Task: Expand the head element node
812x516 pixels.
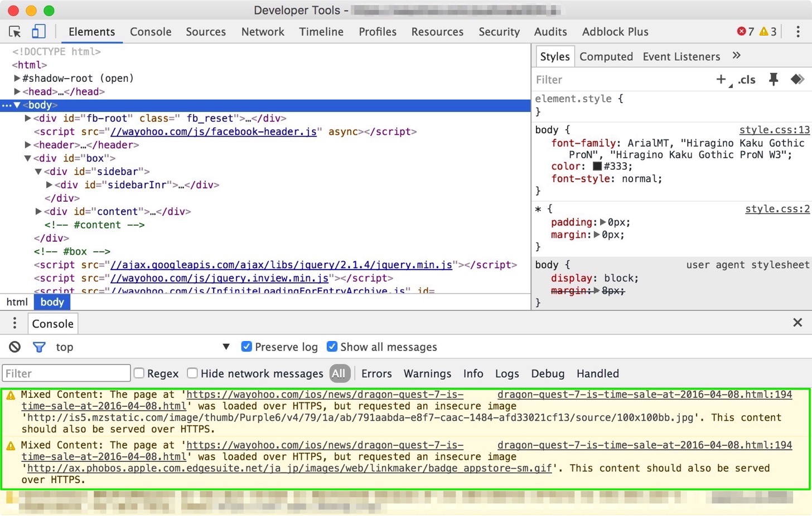Action: (17, 91)
